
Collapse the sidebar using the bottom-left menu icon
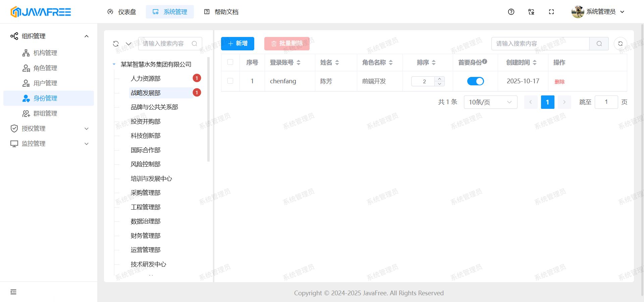coord(13,292)
